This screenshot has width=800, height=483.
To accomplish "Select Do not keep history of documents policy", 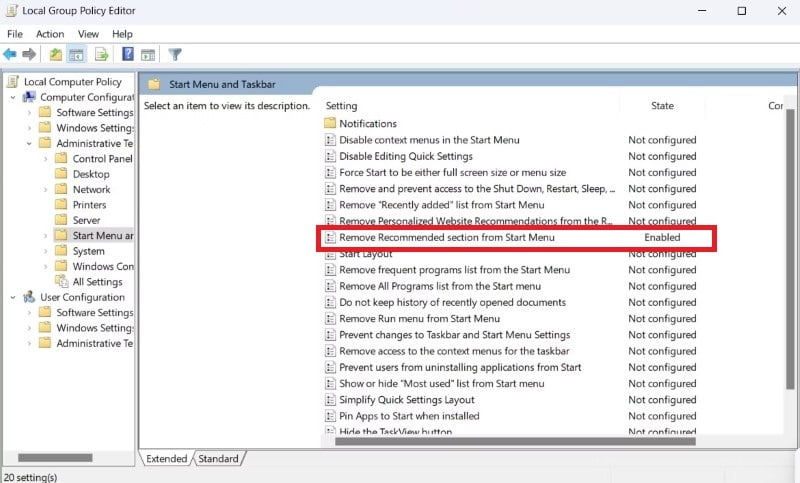I will (x=452, y=302).
